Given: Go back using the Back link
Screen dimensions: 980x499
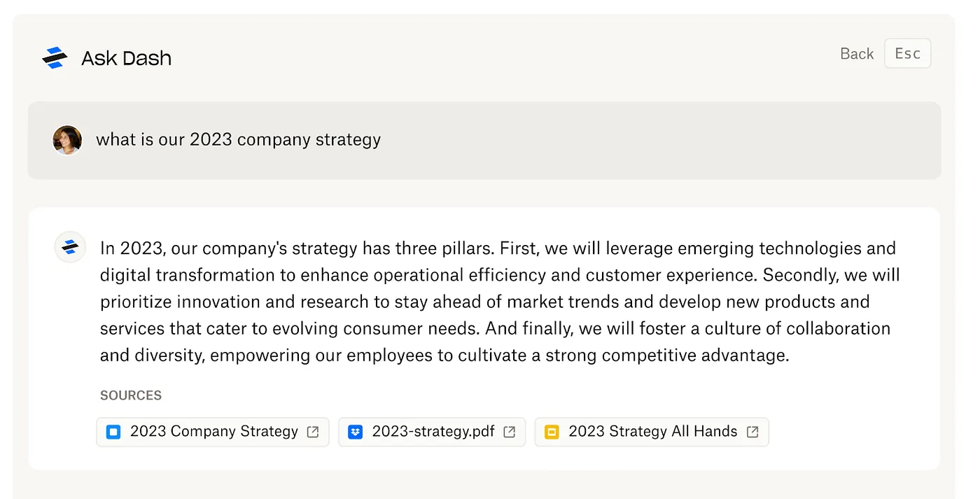Looking at the screenshot, I should 857,54.
